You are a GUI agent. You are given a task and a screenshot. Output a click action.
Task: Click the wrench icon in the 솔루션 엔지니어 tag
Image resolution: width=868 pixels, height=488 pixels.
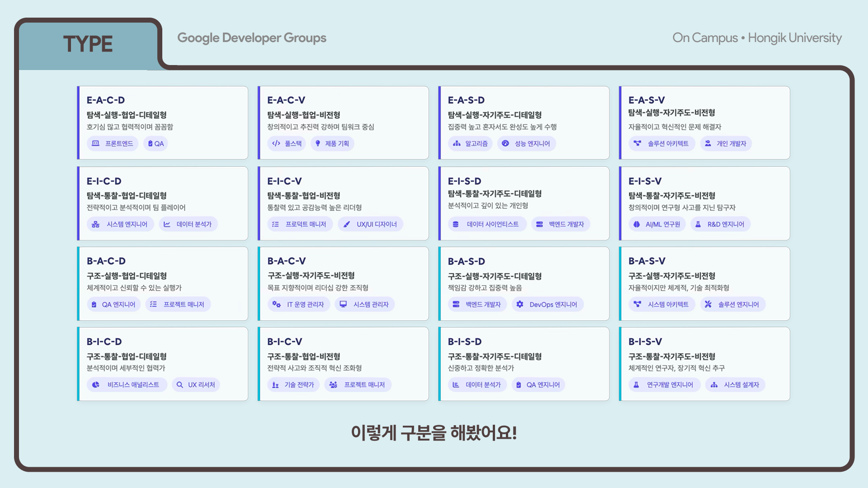(x=708, y=305)
